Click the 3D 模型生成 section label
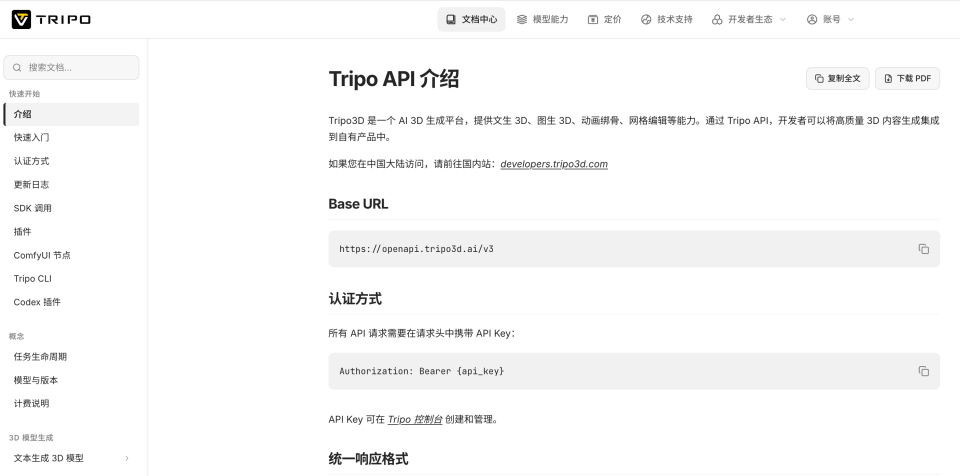This screenshot has height=476, width=960. point(31,438)
